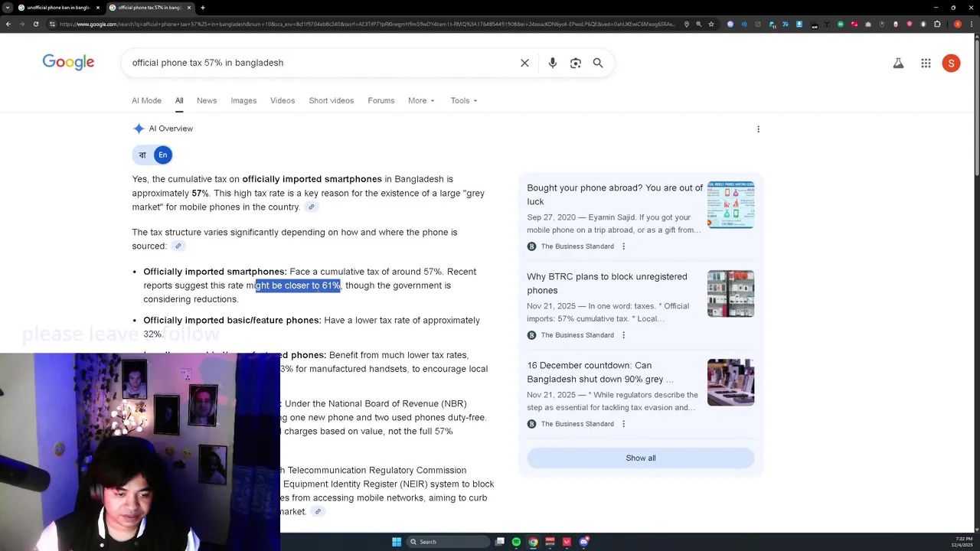Image resolution: width=980 pixels, height=551 pixels.
Task: Switch to Images results tab
Action: click(243, 100)
